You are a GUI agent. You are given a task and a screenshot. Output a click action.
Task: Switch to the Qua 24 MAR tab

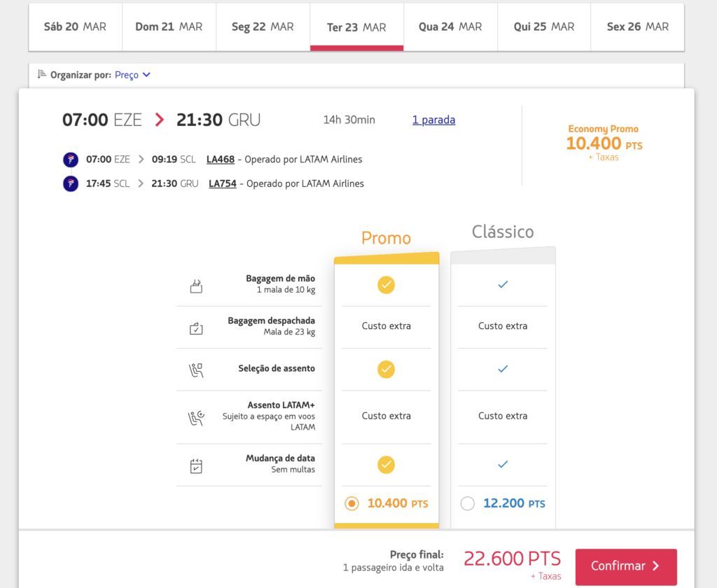click(x=450, y=27)
